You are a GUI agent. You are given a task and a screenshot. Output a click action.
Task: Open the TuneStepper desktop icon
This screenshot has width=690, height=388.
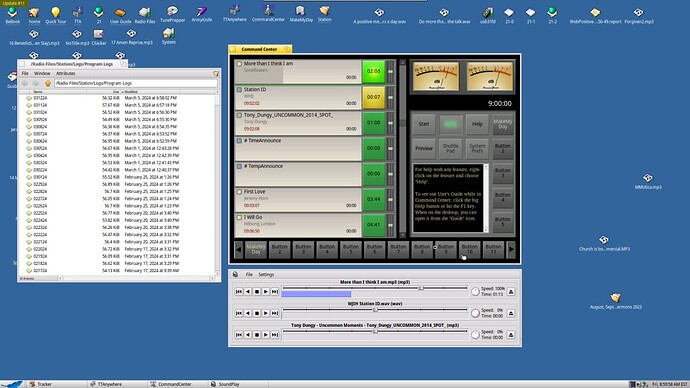click(172, 14)
